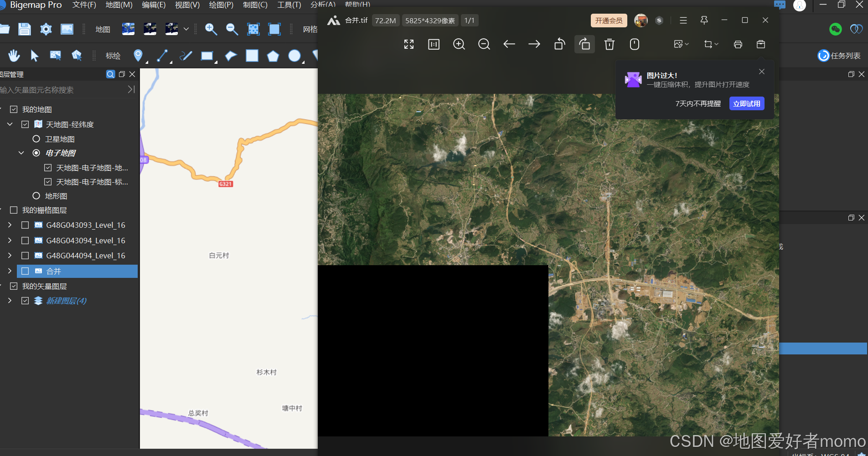Expand the G48G044094_Level_16 layer
The width and height of the screenshot is (868, 456).
point(10,256)
